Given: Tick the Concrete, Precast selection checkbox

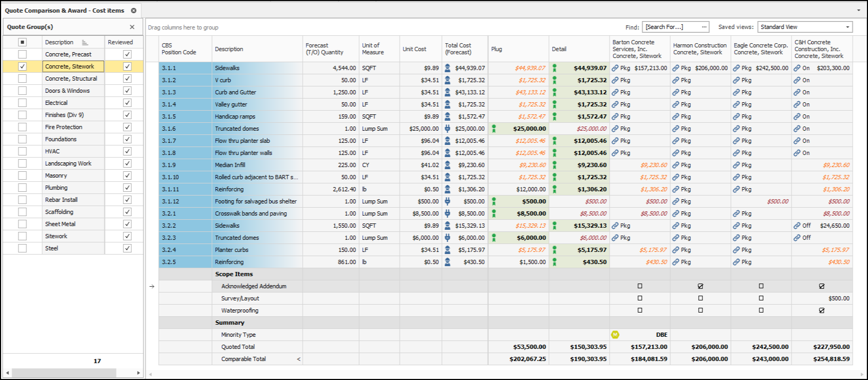Looking at the screenshot, I should (x=22, y=54).
